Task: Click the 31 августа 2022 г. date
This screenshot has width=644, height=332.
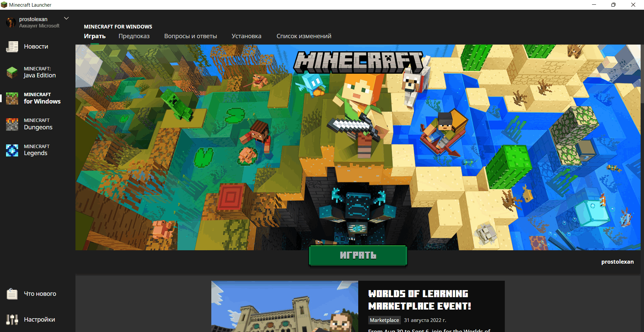Action: coord(425,320)
